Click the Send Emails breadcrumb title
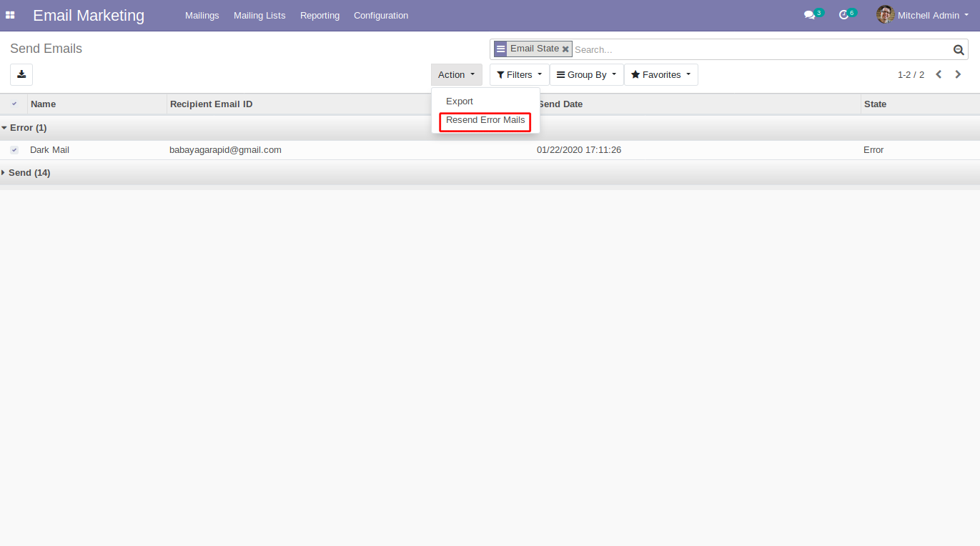This screenshot has height=546, width=980. pos(46,49)
